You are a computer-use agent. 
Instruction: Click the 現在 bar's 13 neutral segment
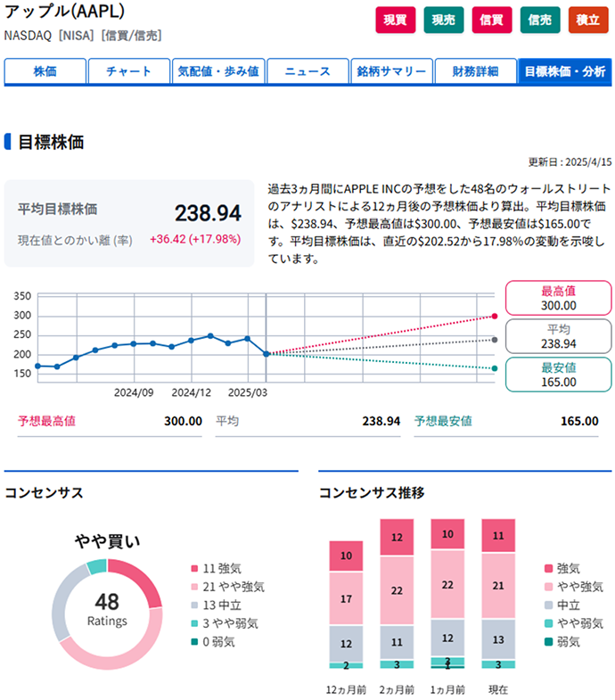tap(498, 639)
